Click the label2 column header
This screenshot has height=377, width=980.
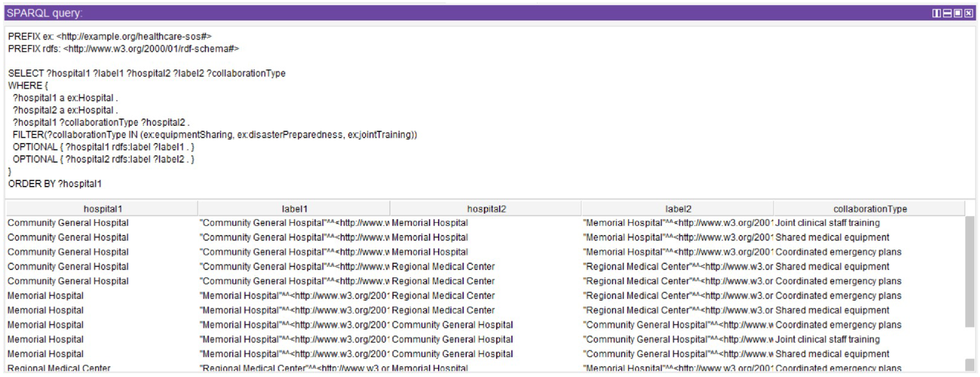coord(678,209)
